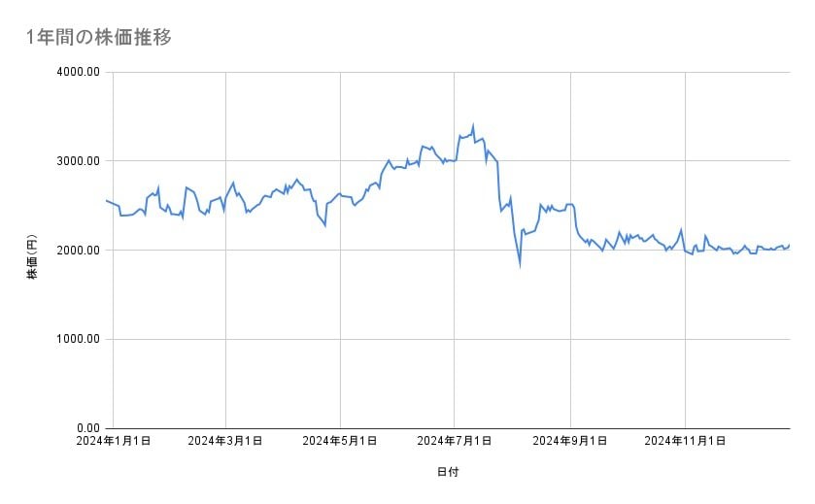The image size is (815, 504).
Task: Click the 2024年1月1日 date label
Action: pos(113,441)
